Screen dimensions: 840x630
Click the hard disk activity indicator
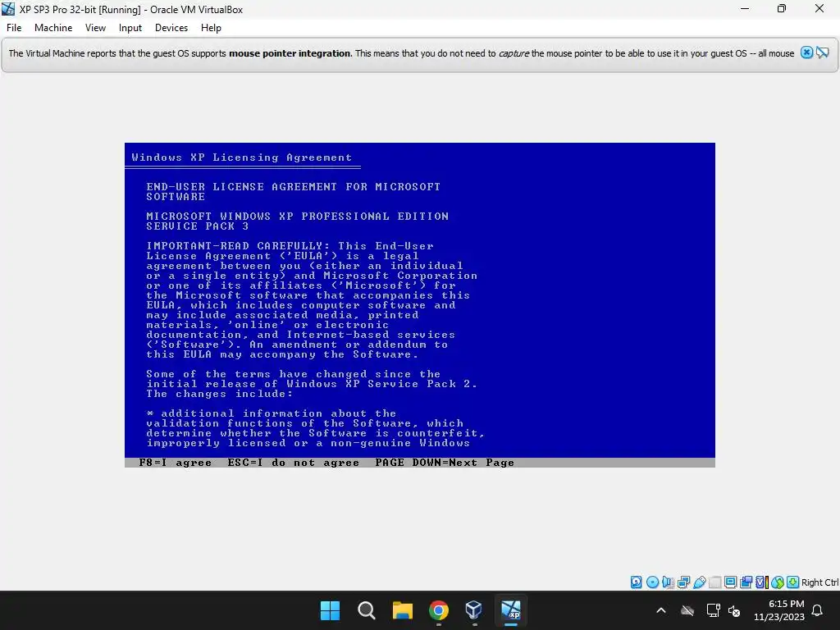[636, 582]
